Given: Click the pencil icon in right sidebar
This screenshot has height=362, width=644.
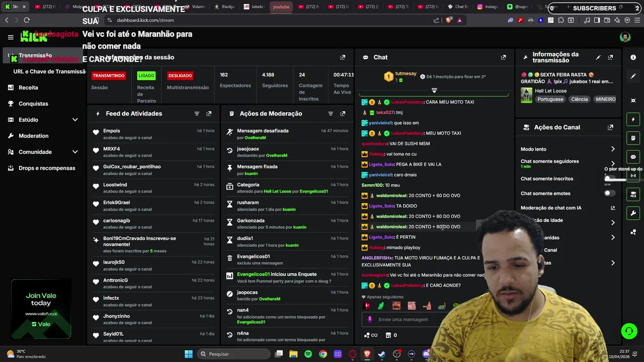Looking at the screenshot, I should [x=633, y=76].
